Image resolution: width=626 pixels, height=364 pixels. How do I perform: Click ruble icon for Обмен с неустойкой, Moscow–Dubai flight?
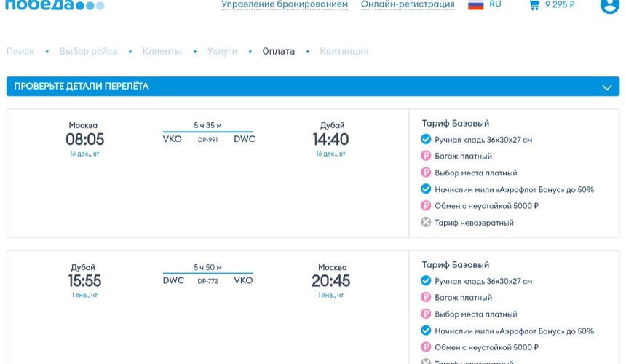[x=426, y=205]
